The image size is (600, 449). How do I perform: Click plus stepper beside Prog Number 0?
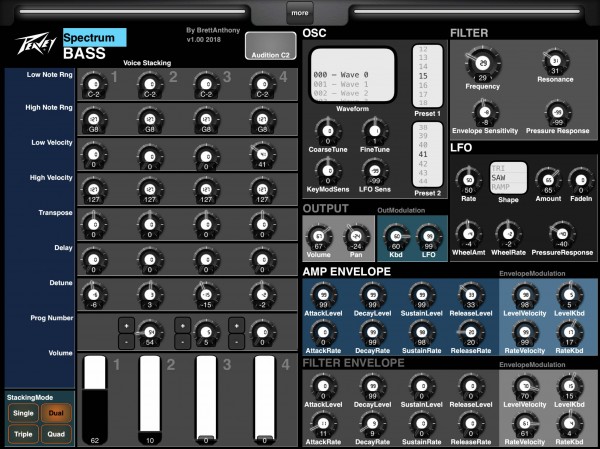coord(236,326)
